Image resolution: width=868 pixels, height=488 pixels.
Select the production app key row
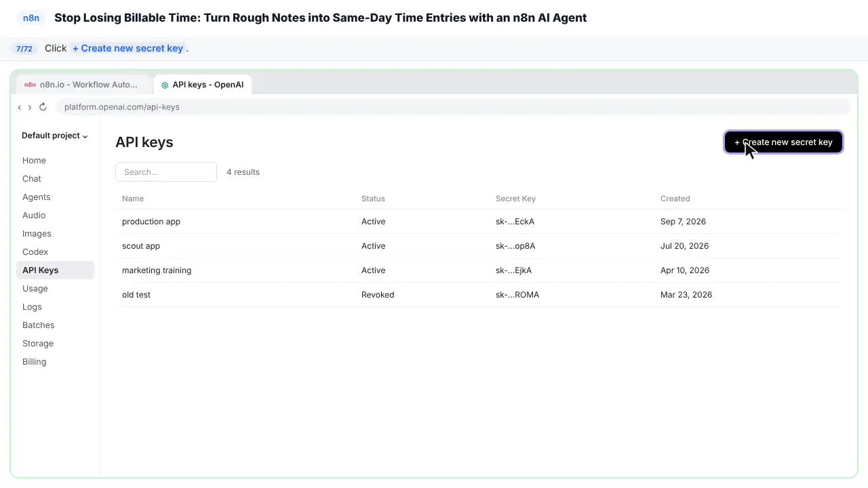478,222
